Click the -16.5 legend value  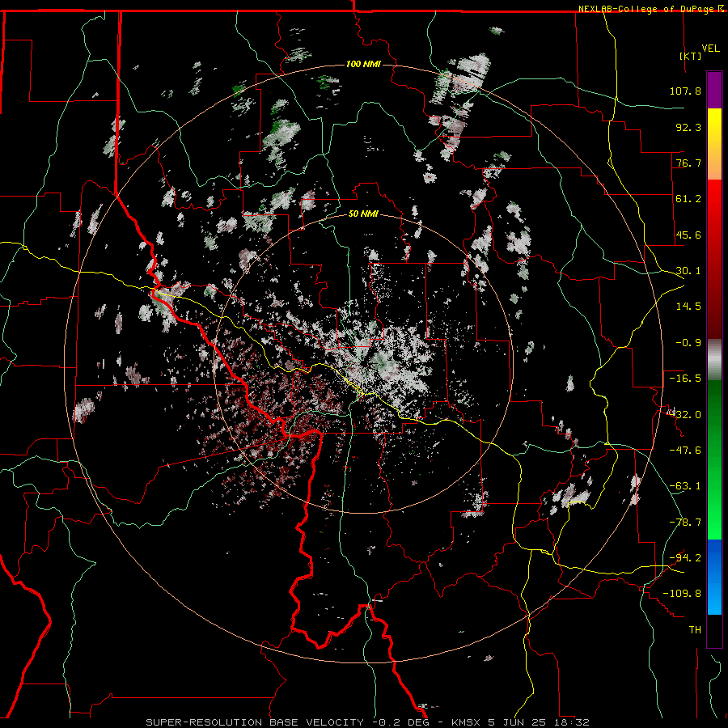point(685,379)
